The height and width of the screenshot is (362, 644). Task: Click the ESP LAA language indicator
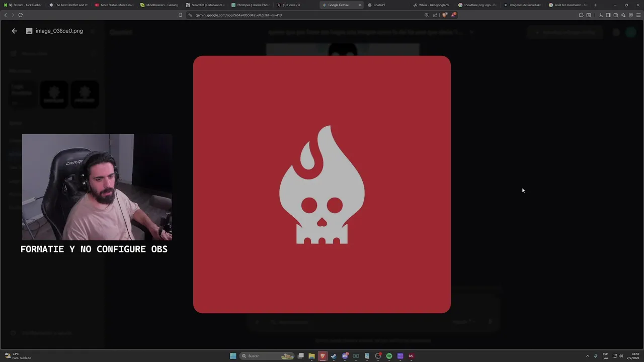(605, 356)
